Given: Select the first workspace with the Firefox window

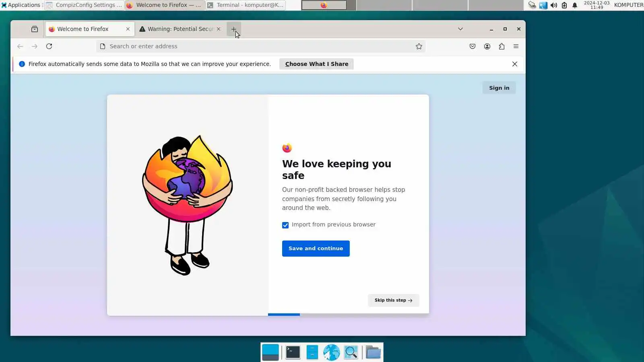Looking at the screenshot, I should click(x=328, y=5).
